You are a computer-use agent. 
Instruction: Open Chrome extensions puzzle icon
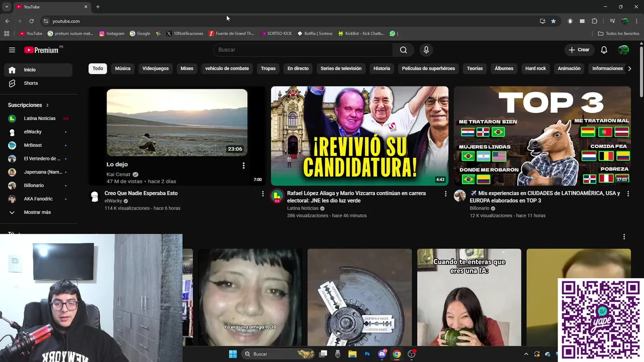(x=595, y=21)
